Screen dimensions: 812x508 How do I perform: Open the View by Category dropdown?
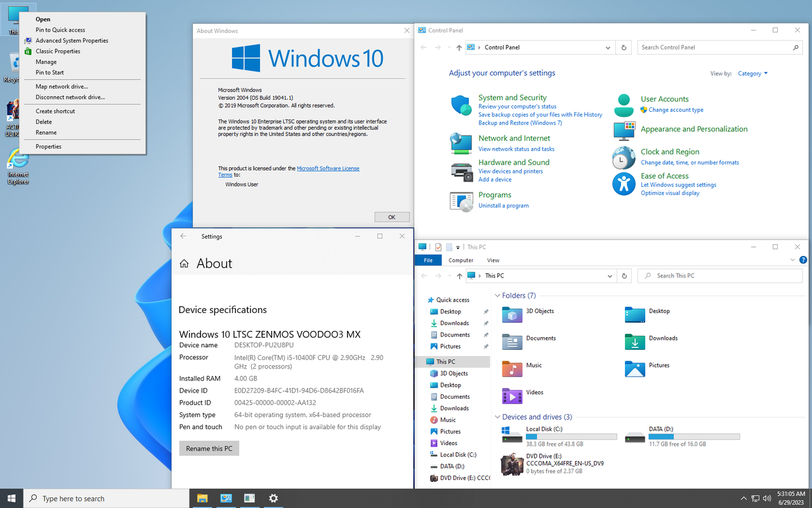pyautogui.click(x=752, y=74)
